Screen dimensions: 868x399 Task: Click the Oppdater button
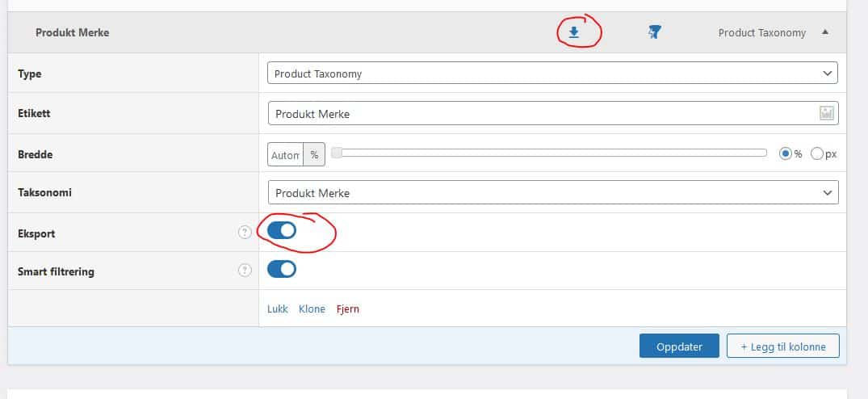(679, 346)
